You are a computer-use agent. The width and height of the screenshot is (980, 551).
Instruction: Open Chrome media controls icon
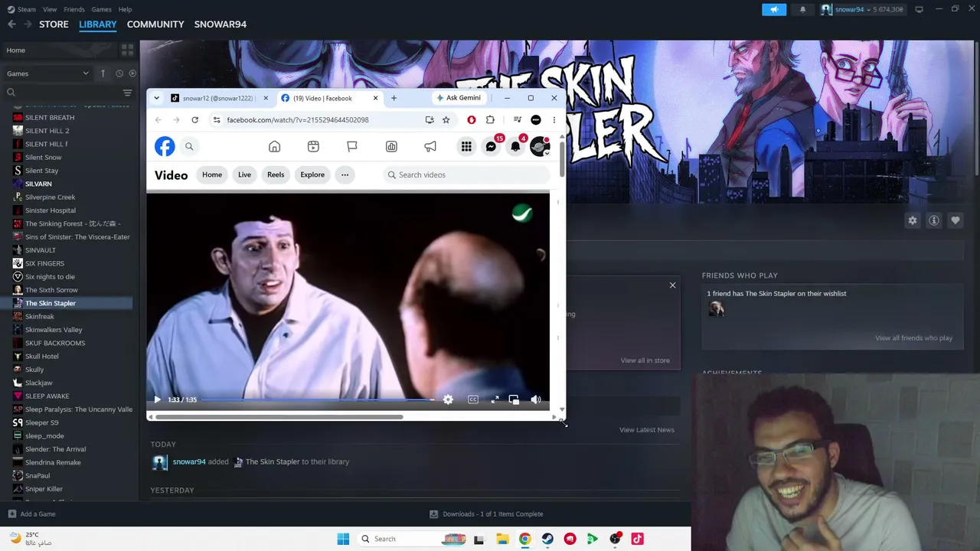[518, 119]
